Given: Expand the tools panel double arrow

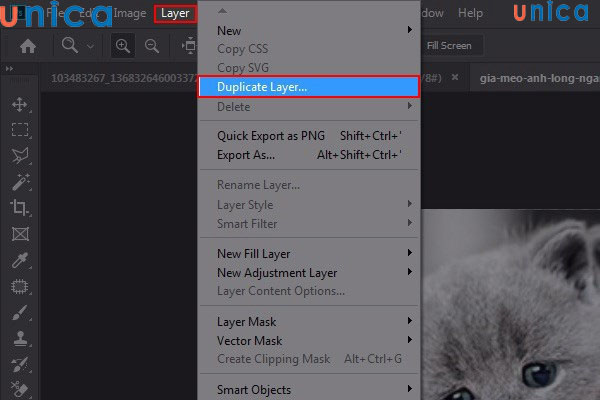Looking at the screenshot, I should (x=9, y=69).
